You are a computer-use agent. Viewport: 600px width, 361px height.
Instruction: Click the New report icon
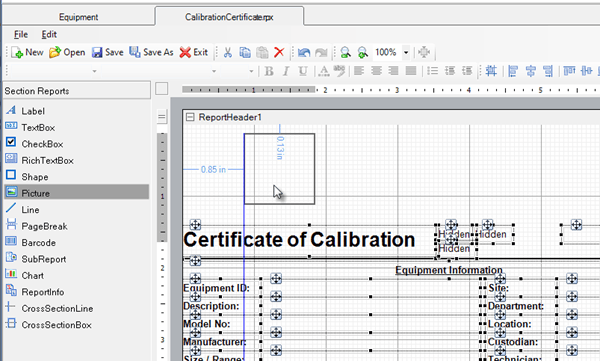27,52
